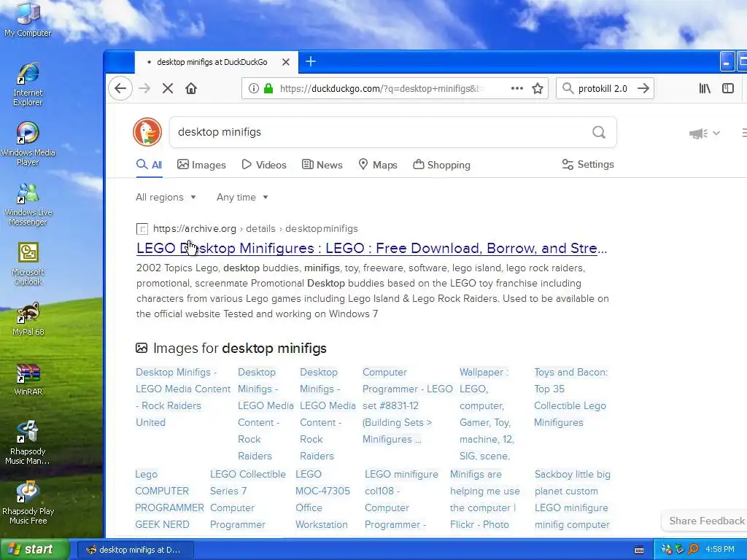The height and width of the screenshot is (560, 747).
Task: Open a new browser tab
Action: (310, 62)
